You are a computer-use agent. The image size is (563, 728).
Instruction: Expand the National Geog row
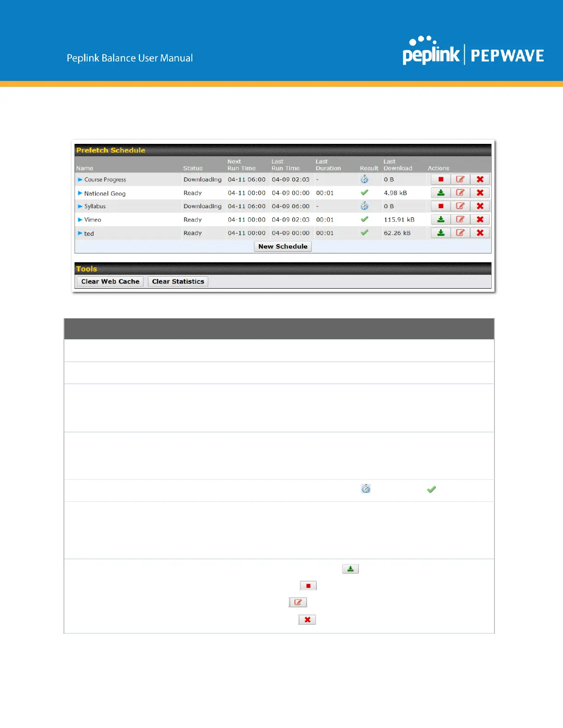click(x=80, y=193)
